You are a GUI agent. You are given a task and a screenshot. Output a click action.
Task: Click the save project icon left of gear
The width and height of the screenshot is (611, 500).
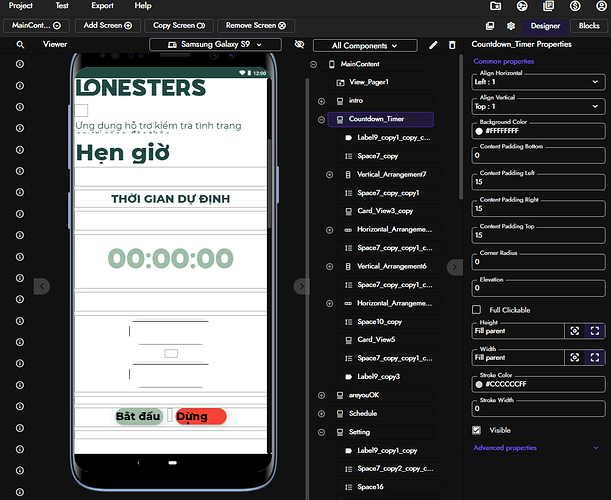pos(490,25)
